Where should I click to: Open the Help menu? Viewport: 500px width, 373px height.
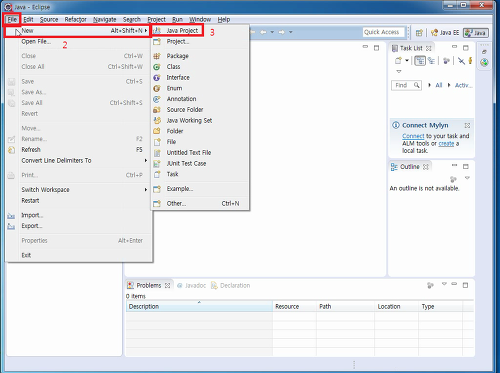click(224, 19)
